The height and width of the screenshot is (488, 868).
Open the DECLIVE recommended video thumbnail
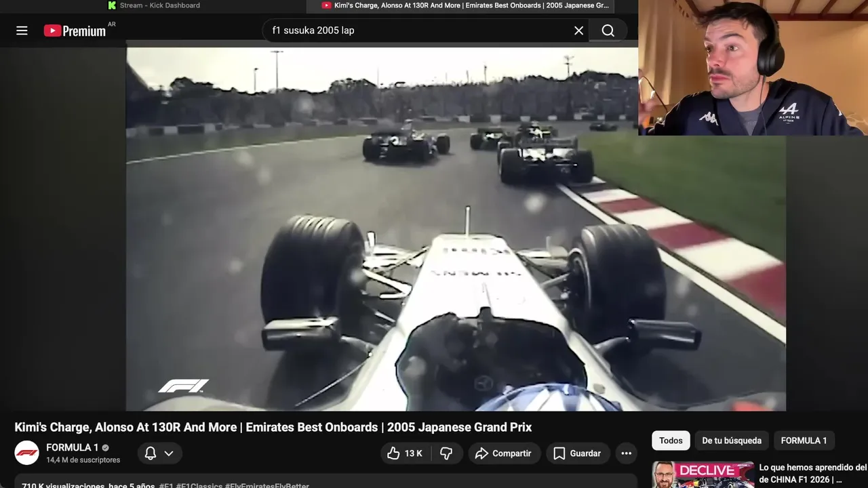point(703,474)
